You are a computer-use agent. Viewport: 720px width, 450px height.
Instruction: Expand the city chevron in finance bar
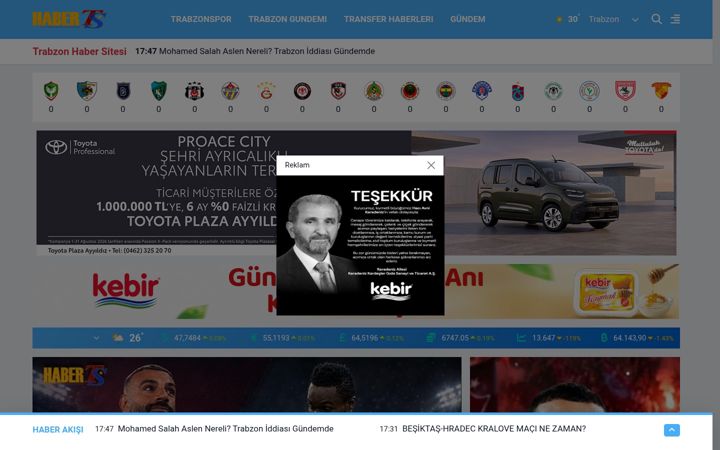coord(96,338)
